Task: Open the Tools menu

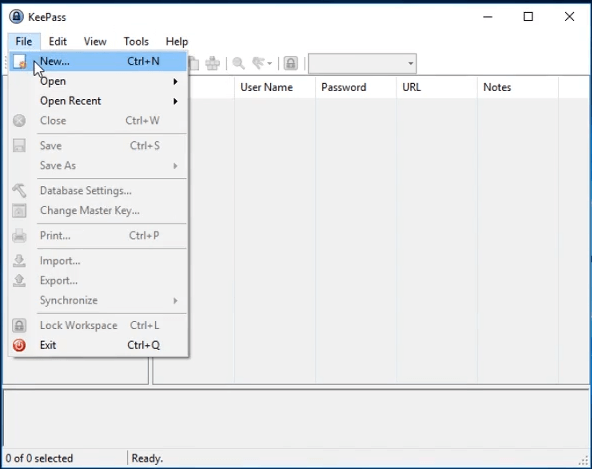Action: click(136, 41)
